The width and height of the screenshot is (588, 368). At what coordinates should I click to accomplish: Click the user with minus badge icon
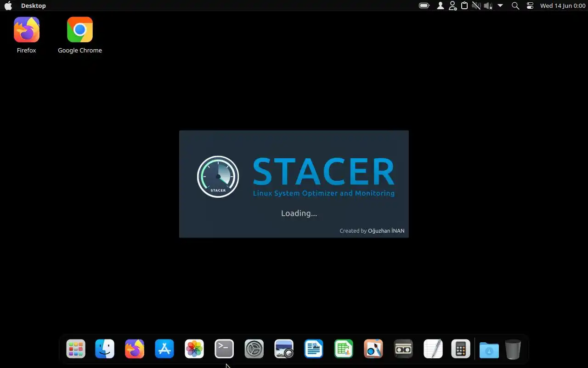coord(452,6)
